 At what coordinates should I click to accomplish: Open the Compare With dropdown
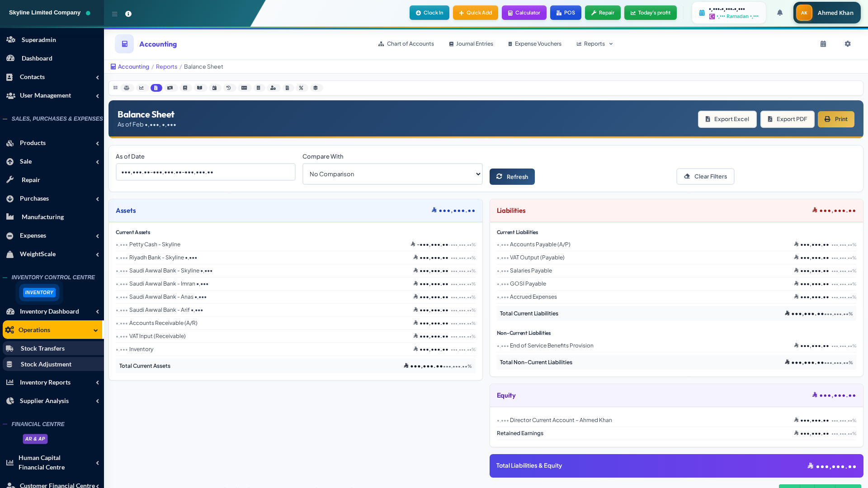[392, 174]
